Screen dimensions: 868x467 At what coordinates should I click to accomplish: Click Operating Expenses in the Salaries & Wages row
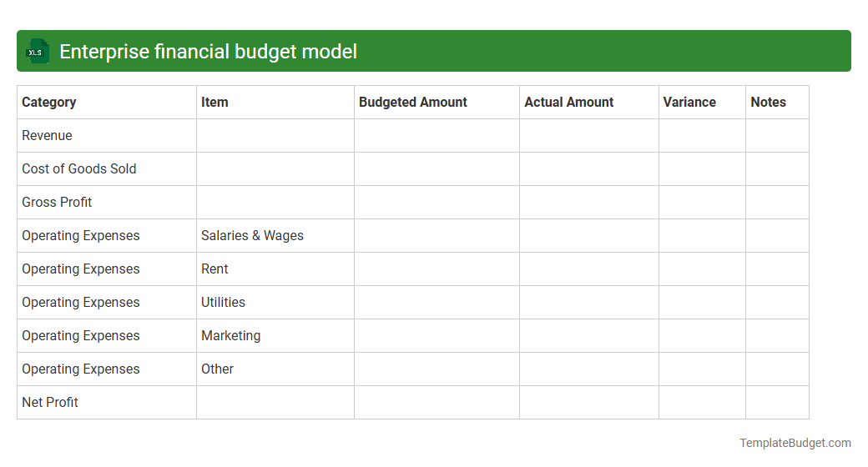107,236
